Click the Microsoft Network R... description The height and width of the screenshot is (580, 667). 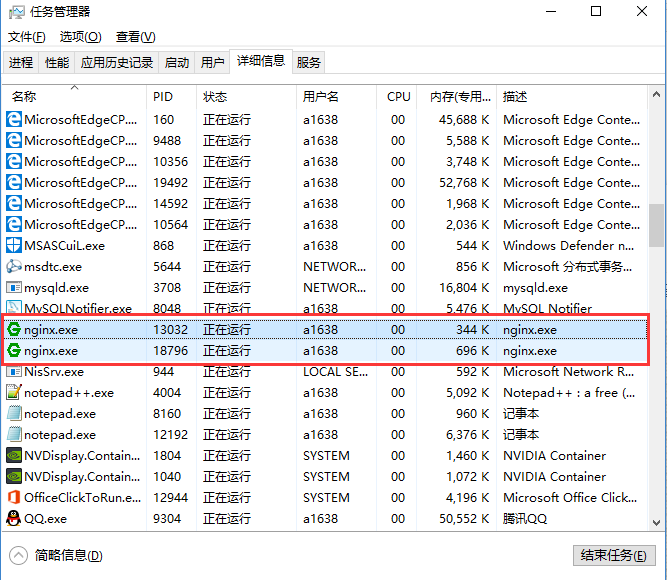(568, 372)
